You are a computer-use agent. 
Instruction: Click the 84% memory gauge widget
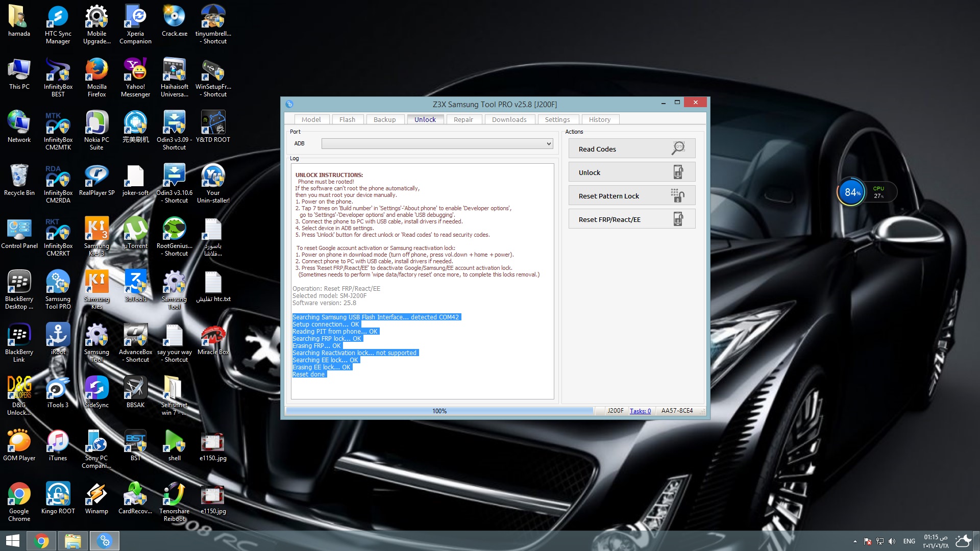pyautogui.click(x=851, y=192)
